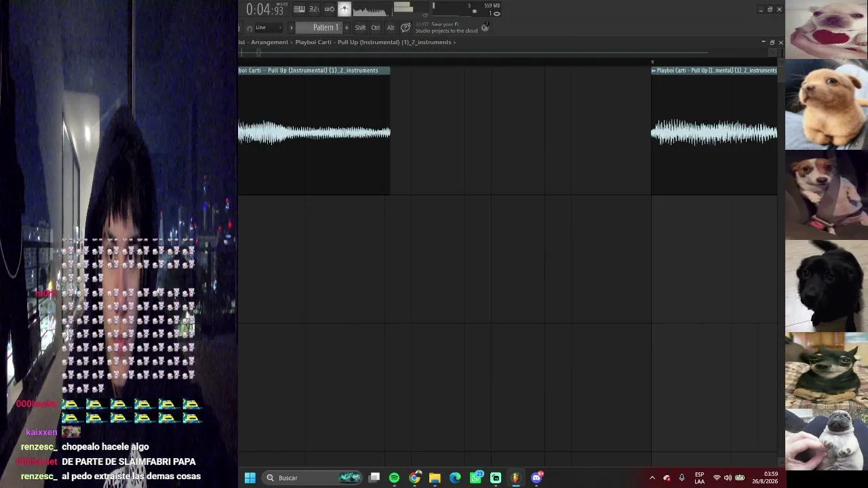Viewport: 868px width, 488px height.
Task: Click bar 9 on the timeline ruler
Action: pos(652,62)
